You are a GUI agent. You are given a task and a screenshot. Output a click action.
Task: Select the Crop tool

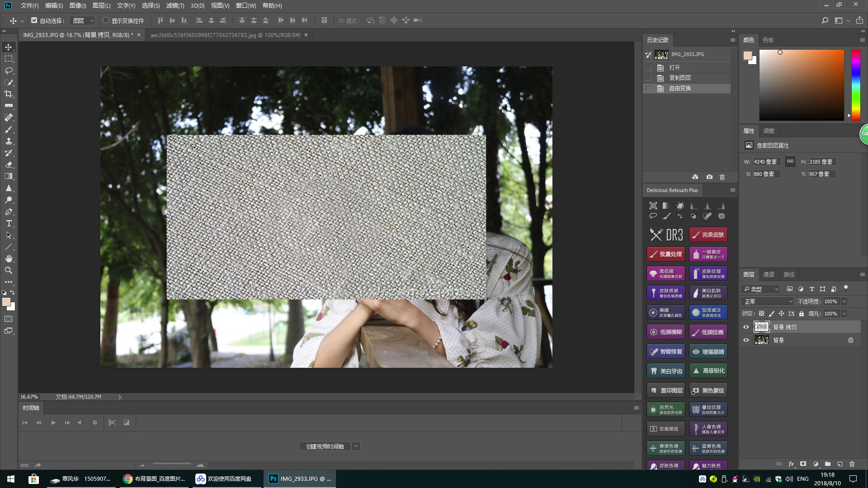9,94
